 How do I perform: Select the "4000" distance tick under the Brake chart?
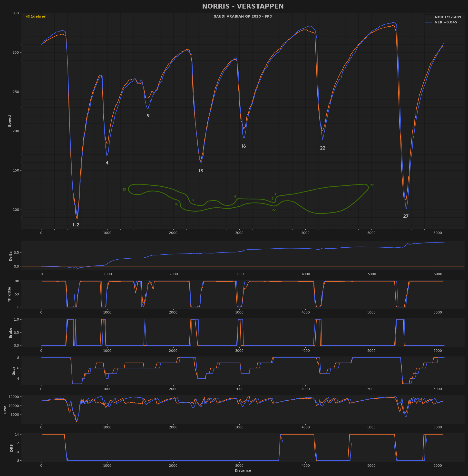(305, 351)
